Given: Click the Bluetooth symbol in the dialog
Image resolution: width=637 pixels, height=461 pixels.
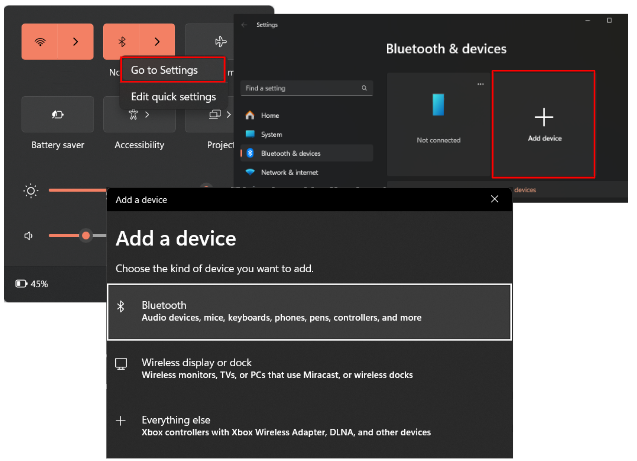Looking at the screenshot, I should click(121, 306).
